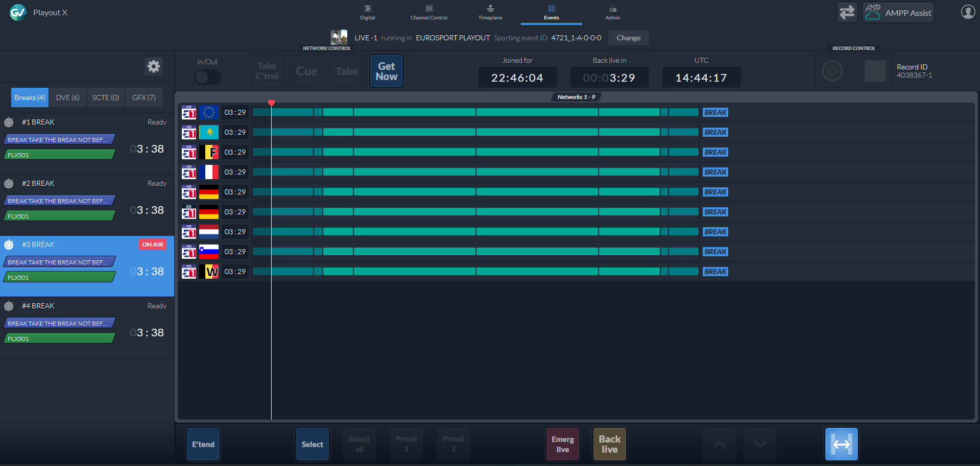Click the teal timeline bar in Slovenia row
Viewport: 980px width, 466px height.
click(475, 252)
